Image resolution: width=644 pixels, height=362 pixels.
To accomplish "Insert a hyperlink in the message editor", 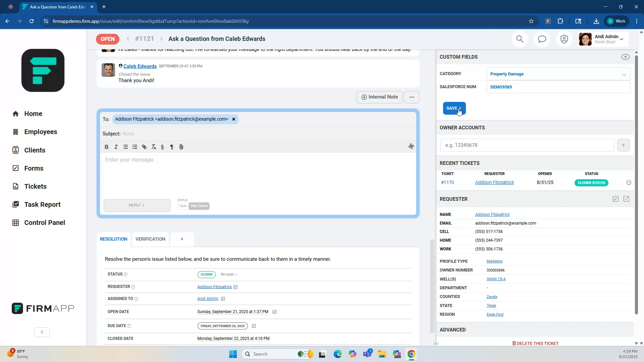I will click(144, 147).
